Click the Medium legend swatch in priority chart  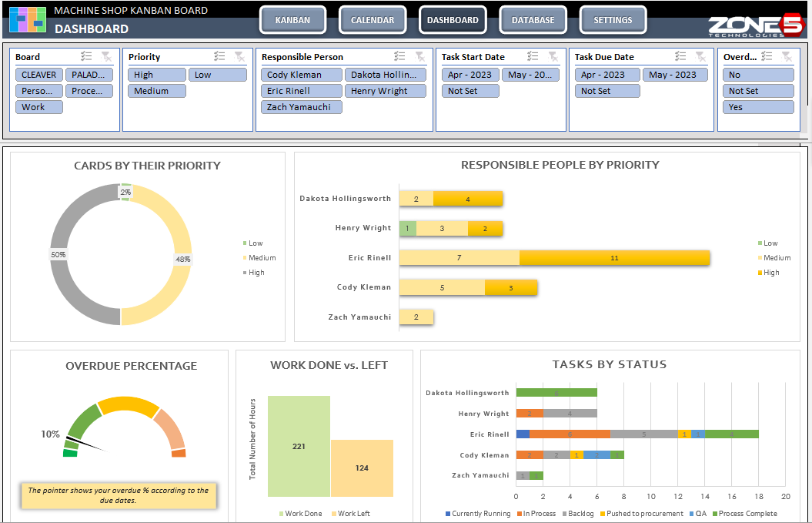246,257
